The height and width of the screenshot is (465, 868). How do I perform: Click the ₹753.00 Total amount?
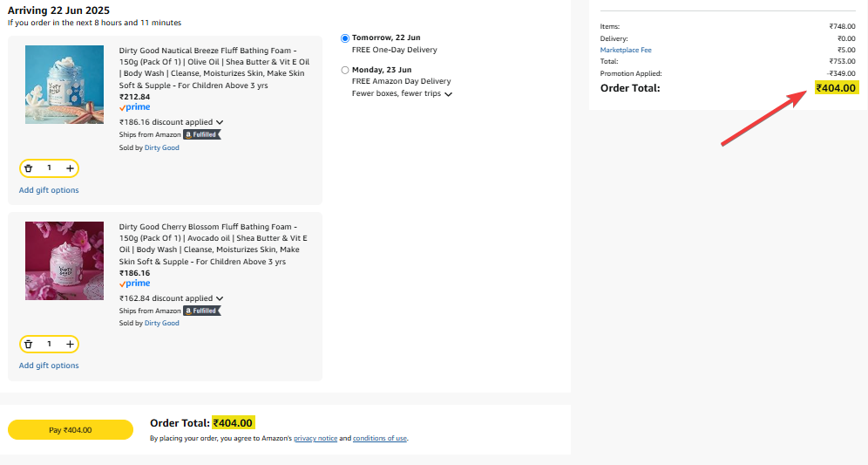(842, 62)
